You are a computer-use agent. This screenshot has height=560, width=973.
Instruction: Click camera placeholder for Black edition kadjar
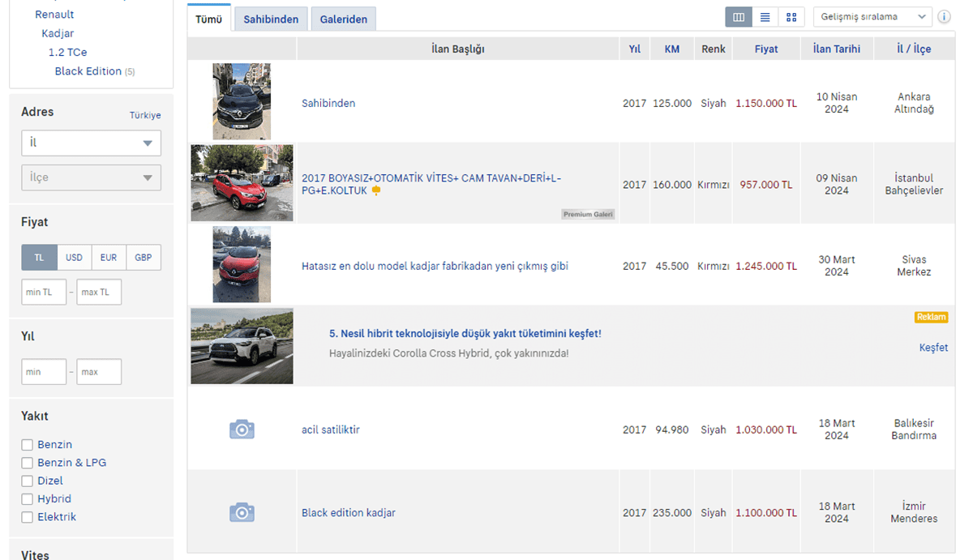coord(242,512)
